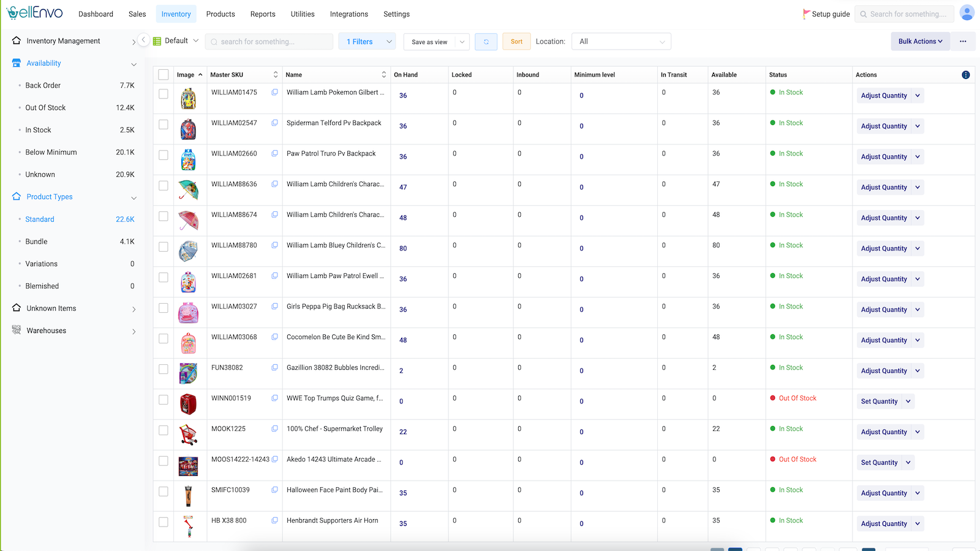Copy SKU WILLIAM01475 using the copy icon
Image resolution: width=980 pixels, height=551 pixels.
[x=274, y=92]
